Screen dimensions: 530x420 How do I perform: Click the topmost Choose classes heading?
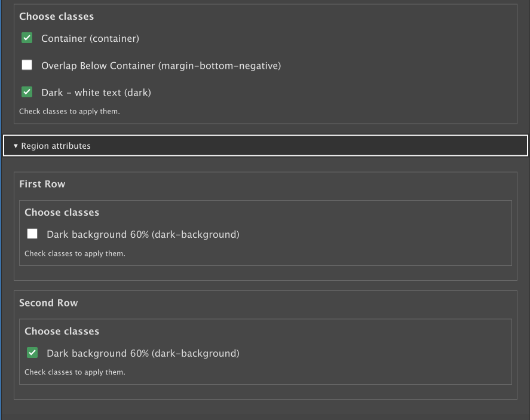(56, 17)
